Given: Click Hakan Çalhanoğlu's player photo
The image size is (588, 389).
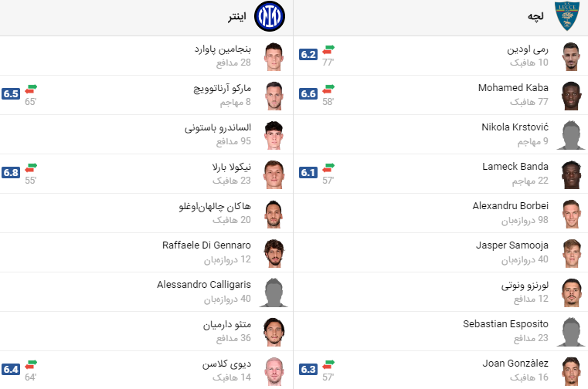Looking at the screenshot, I should coord(274,214).
